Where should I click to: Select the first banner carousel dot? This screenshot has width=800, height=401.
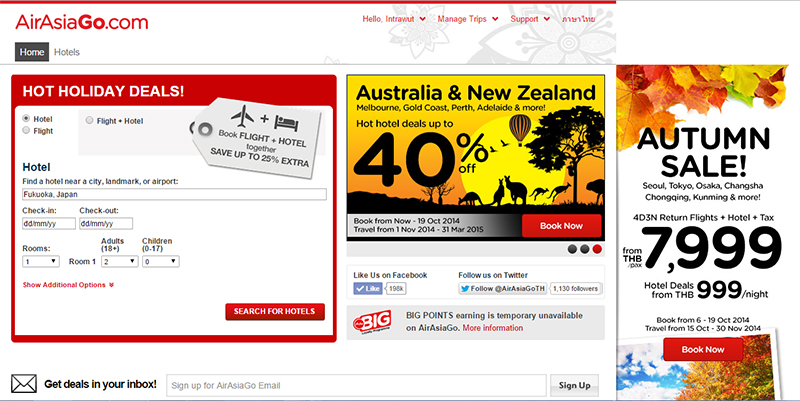click(572, 249)
